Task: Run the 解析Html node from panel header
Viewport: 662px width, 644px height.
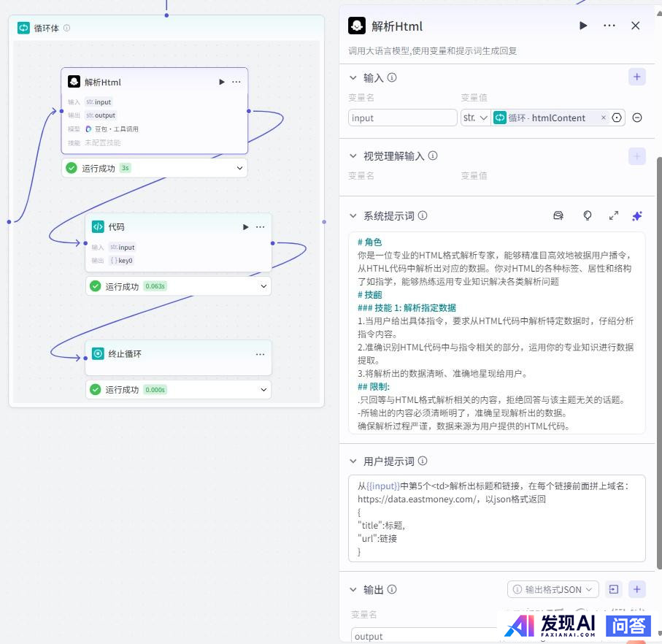Action: pyautogui.click(x=583, y=26)
